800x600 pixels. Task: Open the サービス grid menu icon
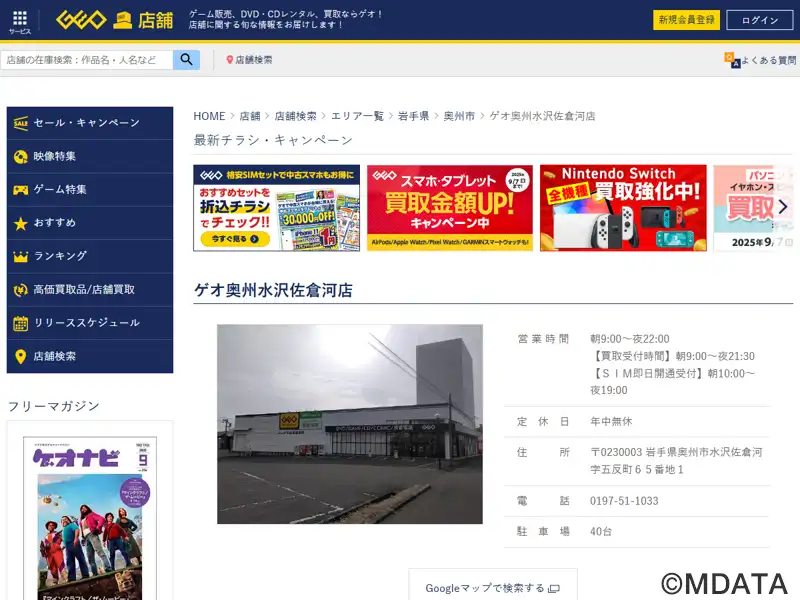20,22
